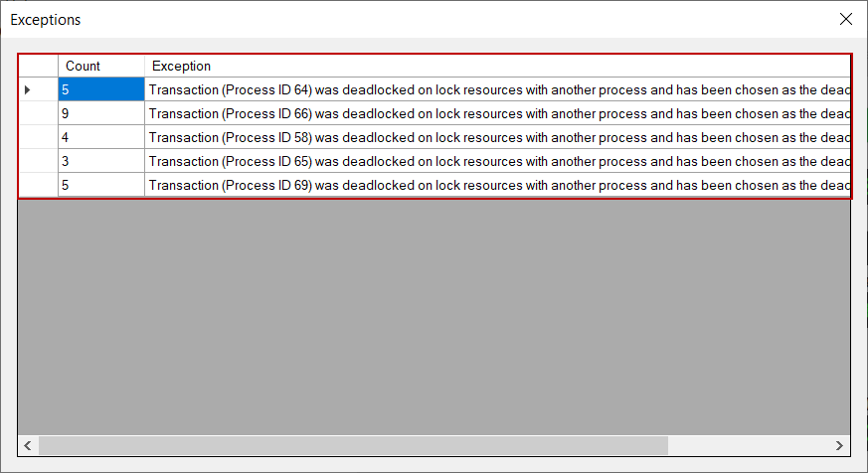Image resolution: width=868 pixels, height=473 pixels.
Task: Select the Count cell showing 9
Action: click(100, 113)
